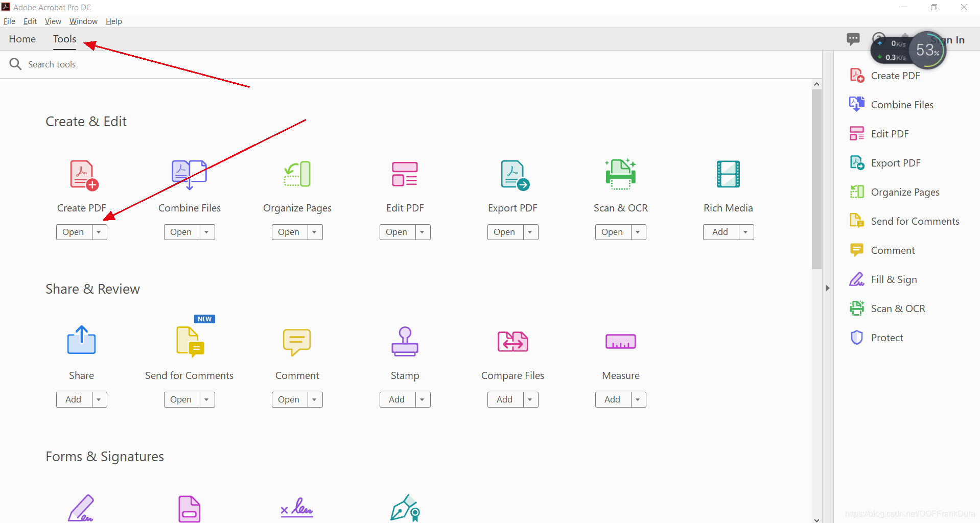Select the Organize Pages tool icon in main area

point(297,174)
